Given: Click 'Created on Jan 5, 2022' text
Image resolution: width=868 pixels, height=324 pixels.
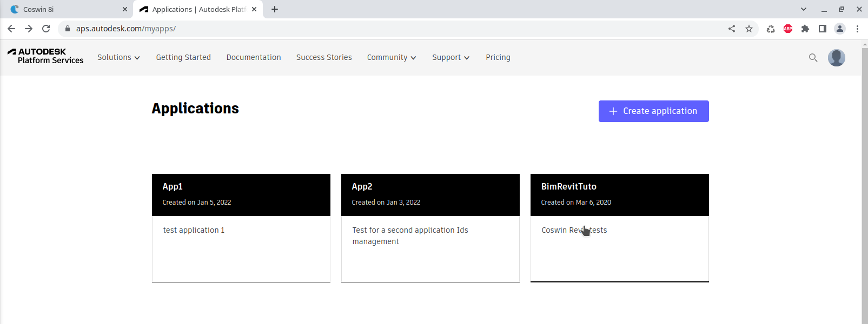Looking at the screenshot, I should (x=197, y=202).
